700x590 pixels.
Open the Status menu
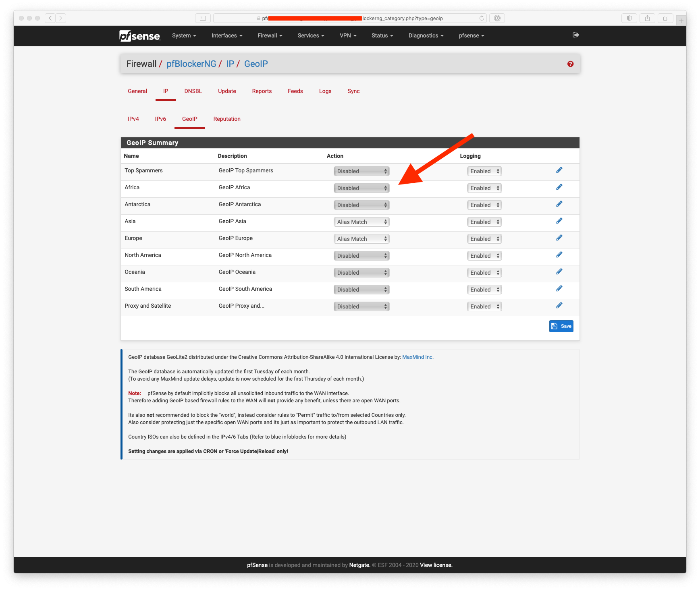382,35
